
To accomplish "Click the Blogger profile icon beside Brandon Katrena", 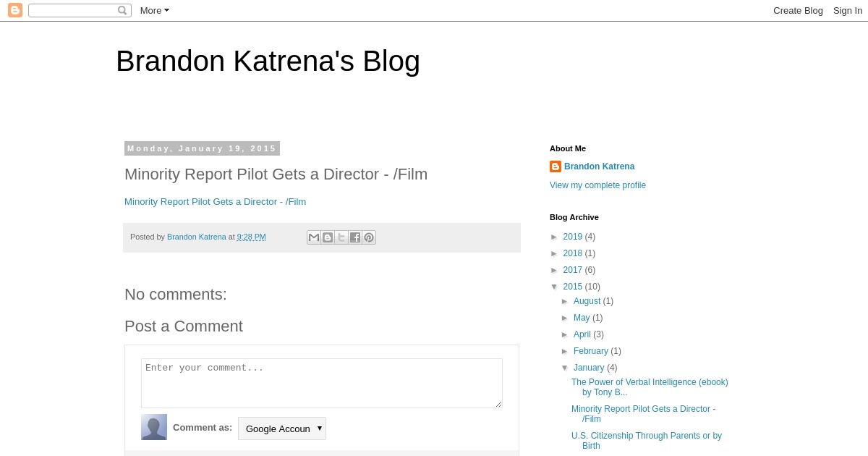I will tap(556, 166).
